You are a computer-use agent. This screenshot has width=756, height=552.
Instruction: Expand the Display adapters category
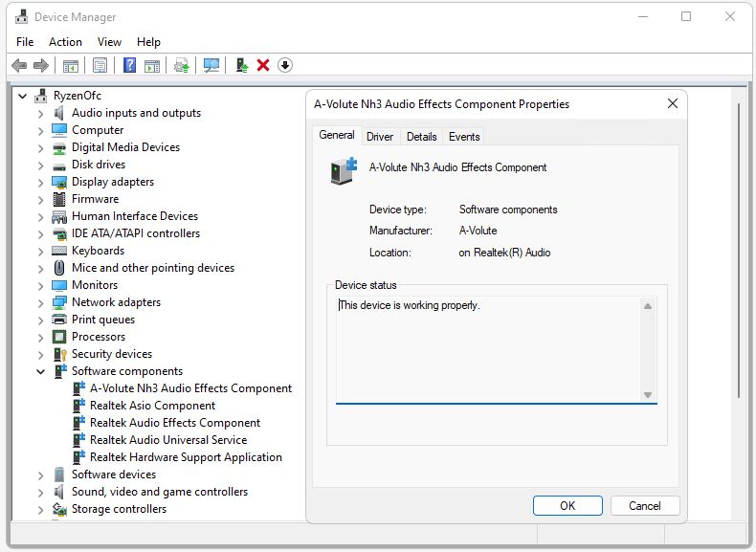(x=40, y=182)
